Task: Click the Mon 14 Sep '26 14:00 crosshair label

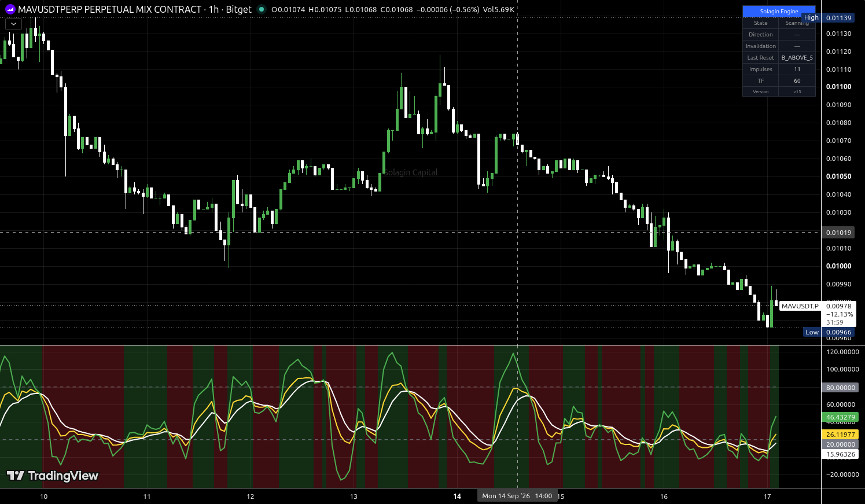Action: pos(517,496)
